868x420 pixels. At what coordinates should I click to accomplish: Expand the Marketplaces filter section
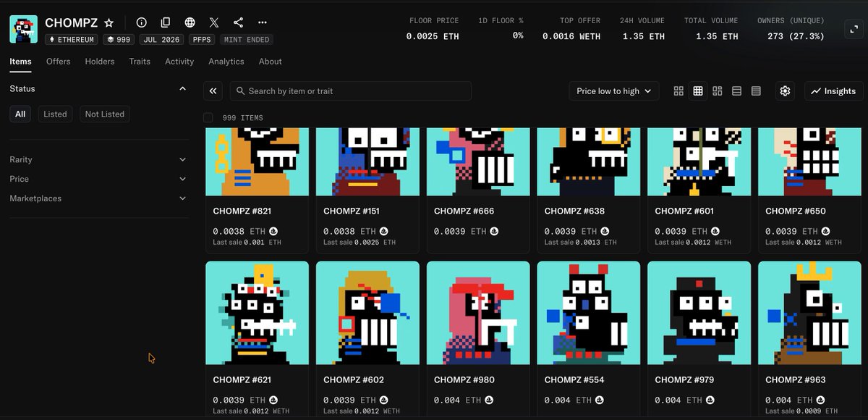click(182, 198)
